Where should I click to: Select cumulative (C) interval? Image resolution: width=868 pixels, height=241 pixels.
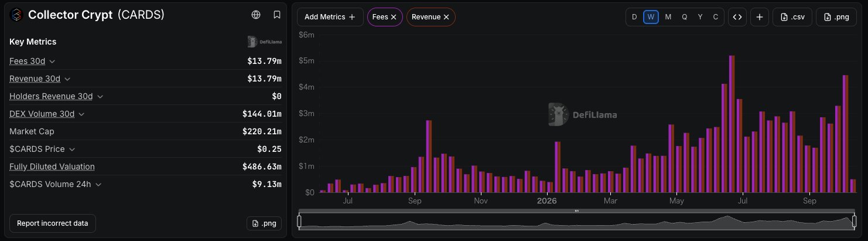(715, 17)
